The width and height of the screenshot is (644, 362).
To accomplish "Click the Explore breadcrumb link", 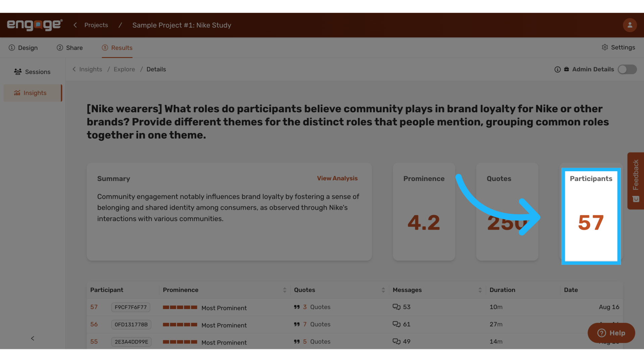I will point(124,69).
